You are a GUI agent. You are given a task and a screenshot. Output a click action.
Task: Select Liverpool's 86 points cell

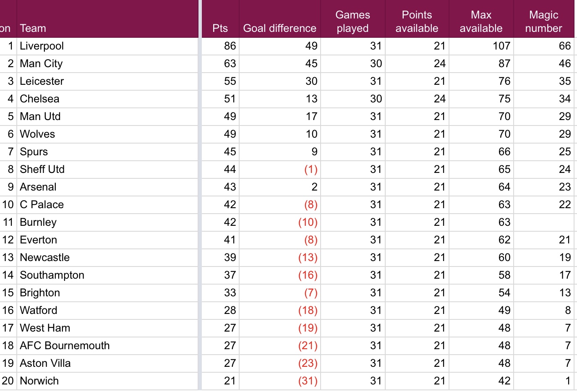point(230,46)
